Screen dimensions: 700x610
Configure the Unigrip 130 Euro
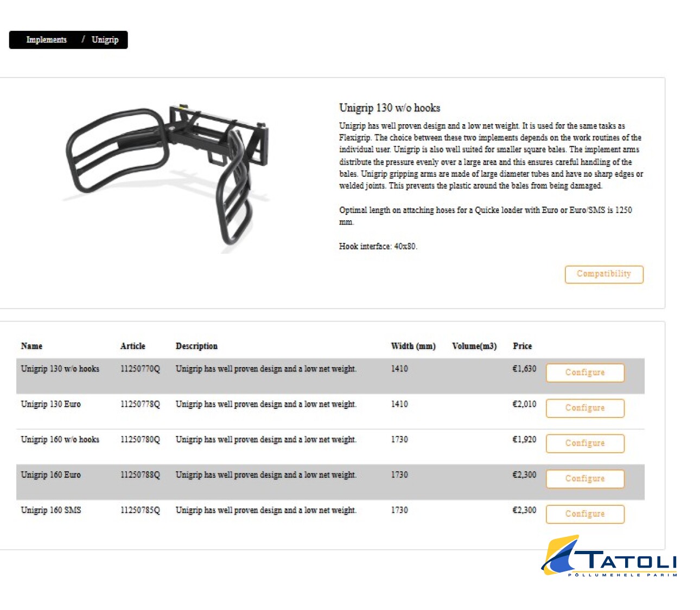[585, 408]
